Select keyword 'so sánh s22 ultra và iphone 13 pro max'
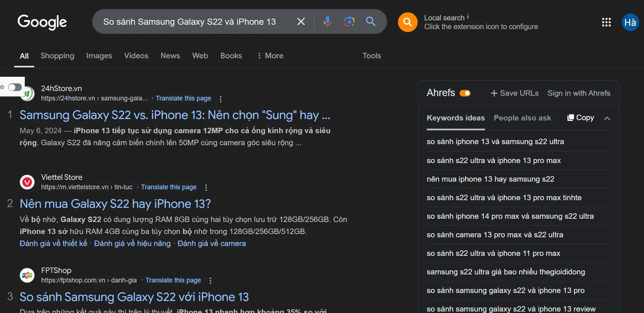This screenshot has height=313, width=644. coord(494,161)
